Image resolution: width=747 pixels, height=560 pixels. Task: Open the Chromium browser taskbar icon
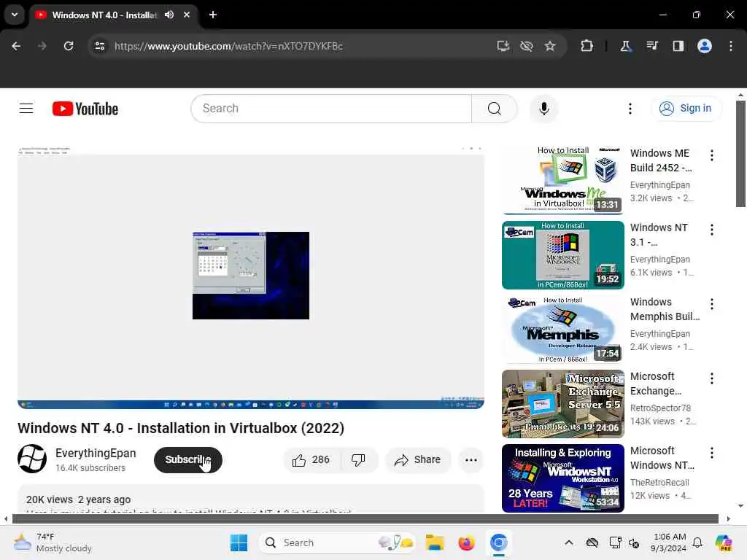click(499, 542)
